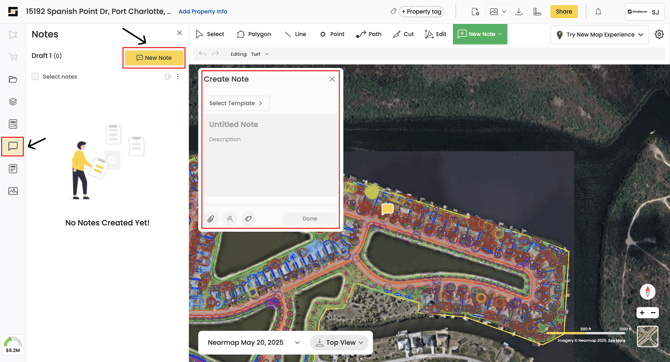Open the Nearmap May 20, 2025 date dropdown
Screen dimensions: 670x362
[x=254, y=342]
